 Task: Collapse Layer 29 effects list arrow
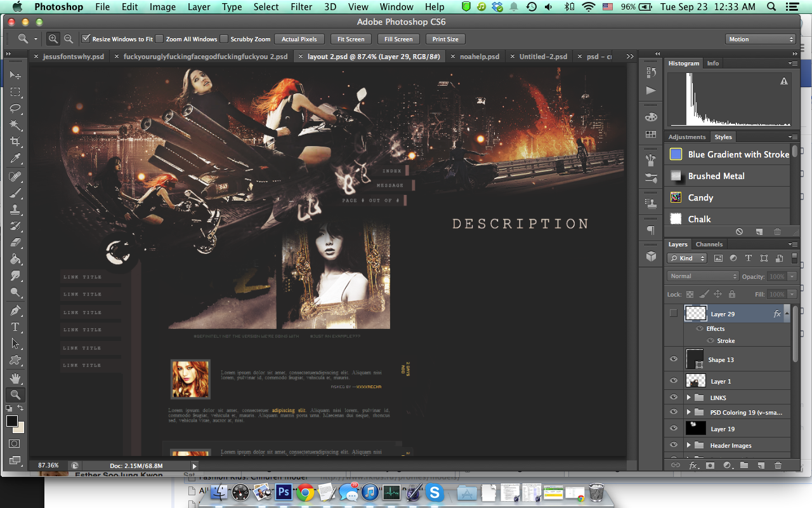click(x=787, y=313)
